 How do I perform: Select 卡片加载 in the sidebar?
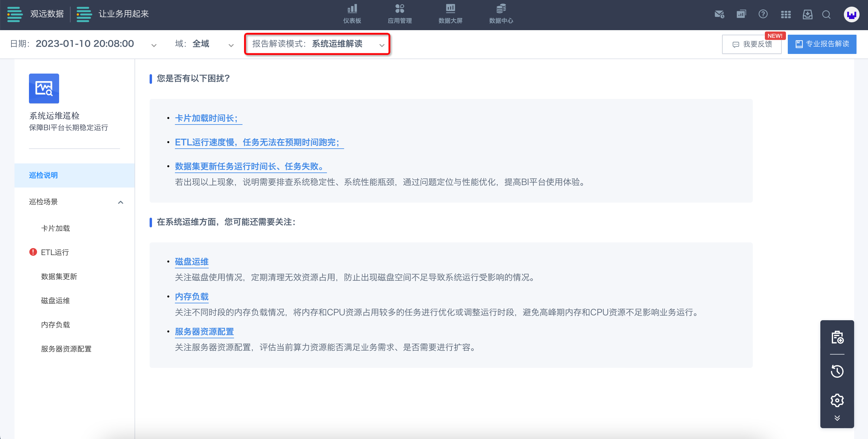point(55,228)
